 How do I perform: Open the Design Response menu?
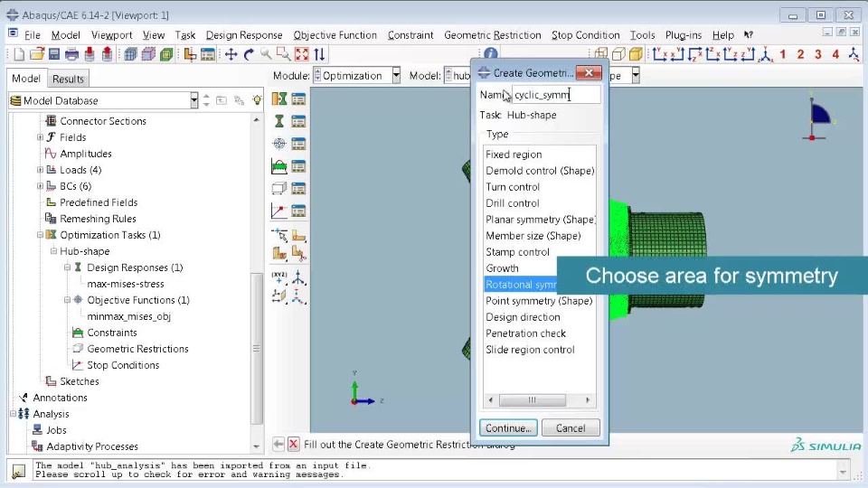(243, 35)
